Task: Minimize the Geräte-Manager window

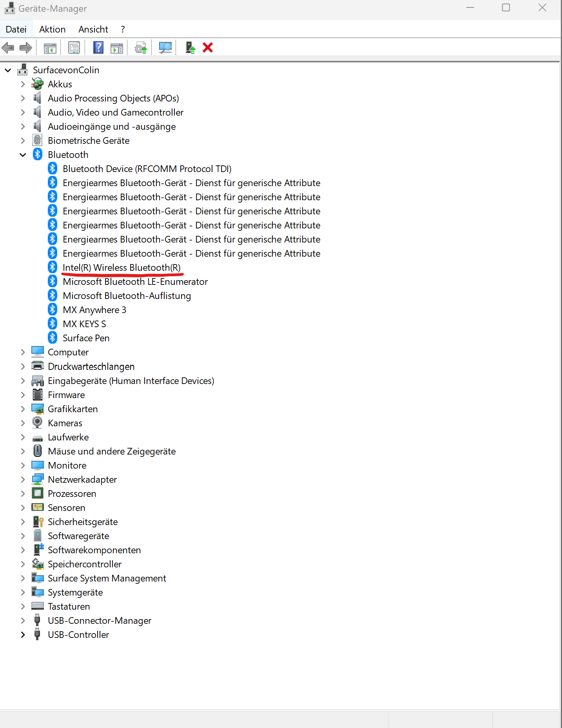Action: [x=470, y=8]
